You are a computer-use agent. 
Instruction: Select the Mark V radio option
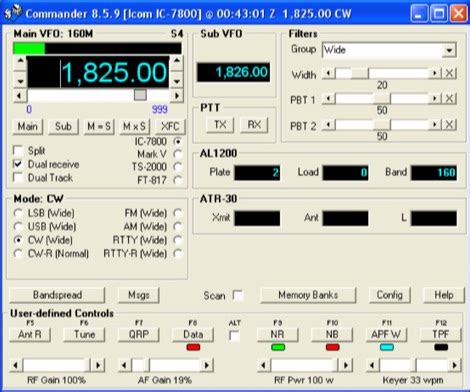(x=178, y=154)
